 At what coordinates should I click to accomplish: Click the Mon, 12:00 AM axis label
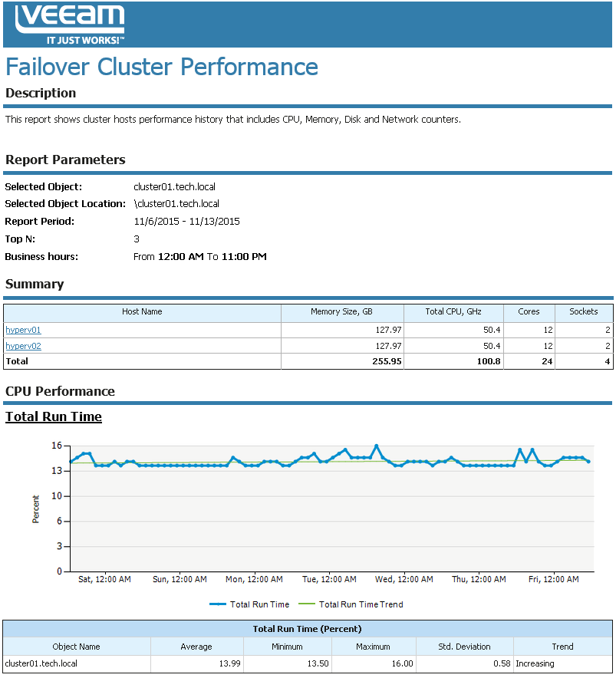254,579
